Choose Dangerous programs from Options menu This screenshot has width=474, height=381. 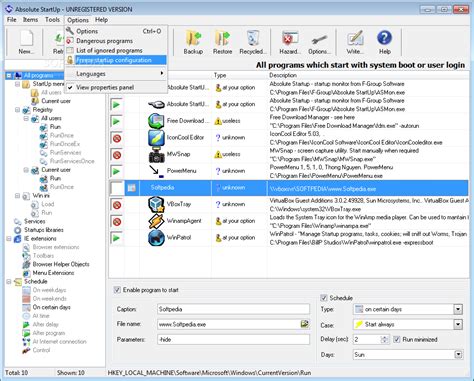tap(116, 41)
